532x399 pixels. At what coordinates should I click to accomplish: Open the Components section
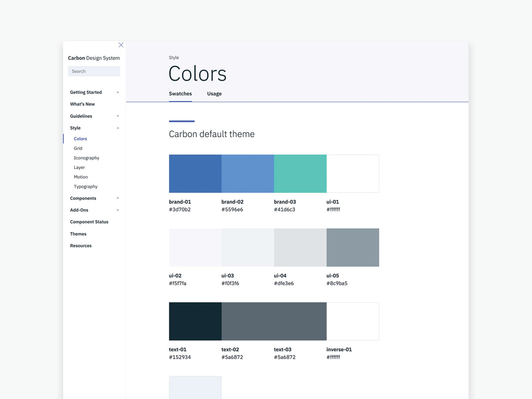pyautogui.click(x=83, y=198)
